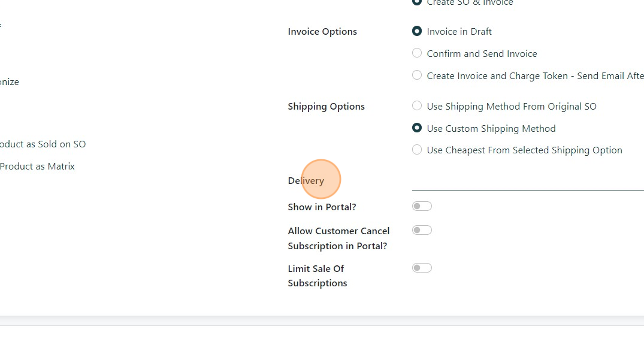
Task: Select Use Custom Shipping Method radio
Action: tap(417, 128)
